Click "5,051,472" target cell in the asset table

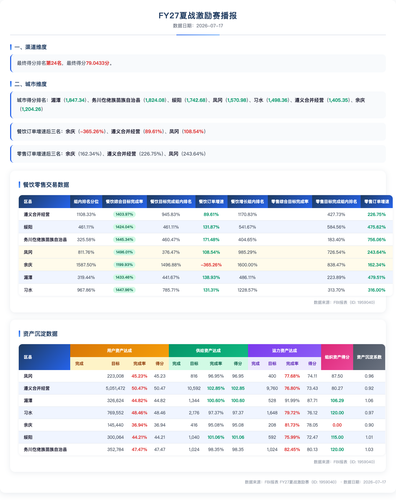(115, 388)
